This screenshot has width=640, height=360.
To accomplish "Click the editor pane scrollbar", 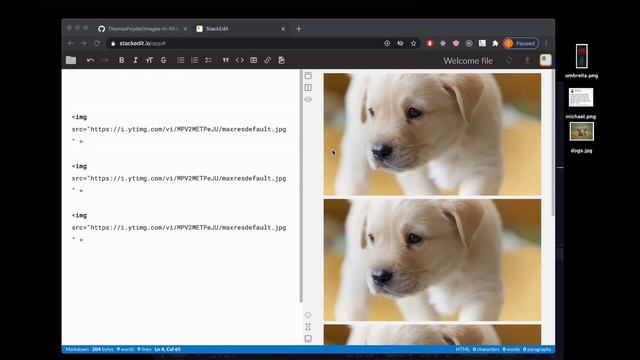I will coord(301,186).
